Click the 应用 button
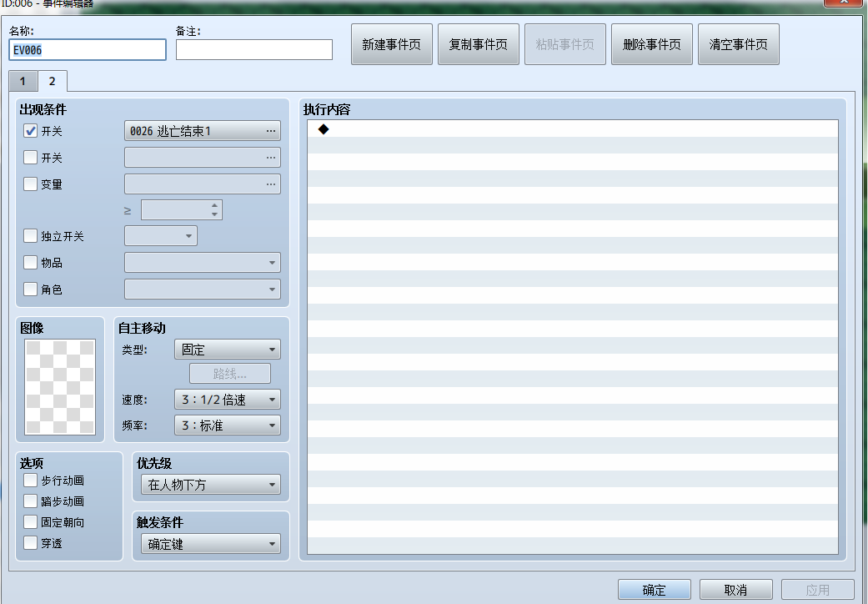The image size is (868, 604). click(x=818, y=590)
